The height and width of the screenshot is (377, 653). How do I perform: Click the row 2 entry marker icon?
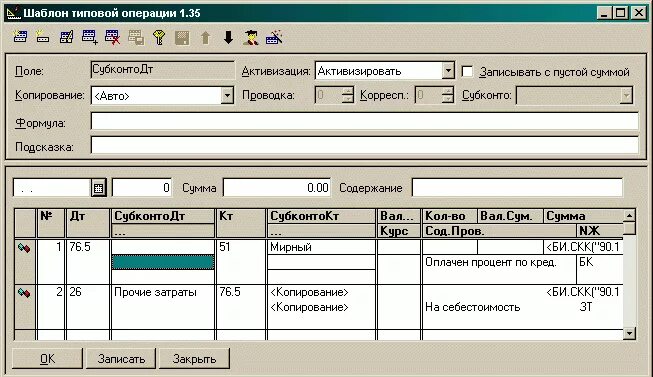tap(24, 293)
